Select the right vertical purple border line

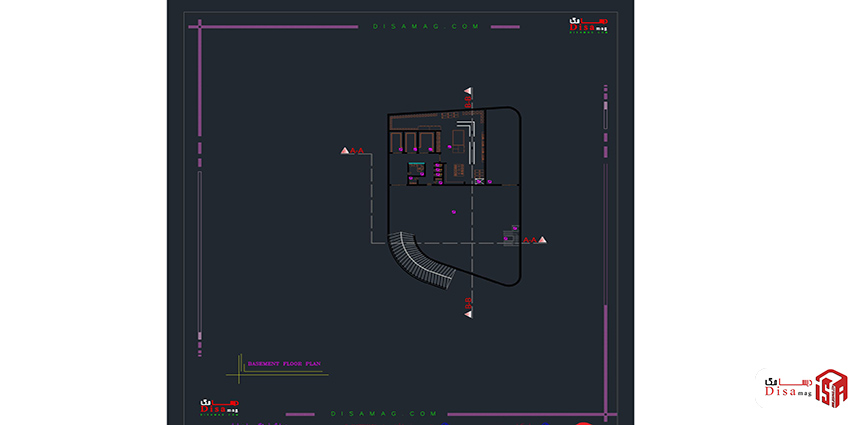click(606, 200)
